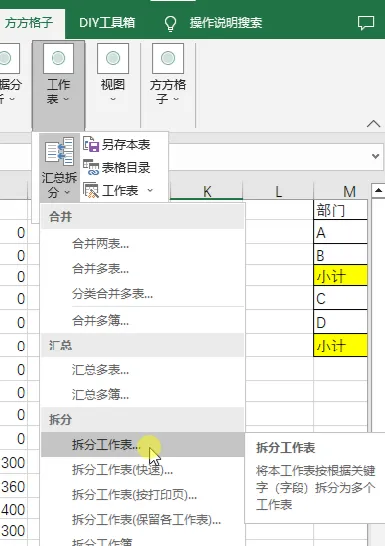This screenshot has height=546, width=385.
Task: Select 合并两表... menu entry
Action: coord(143,244)
